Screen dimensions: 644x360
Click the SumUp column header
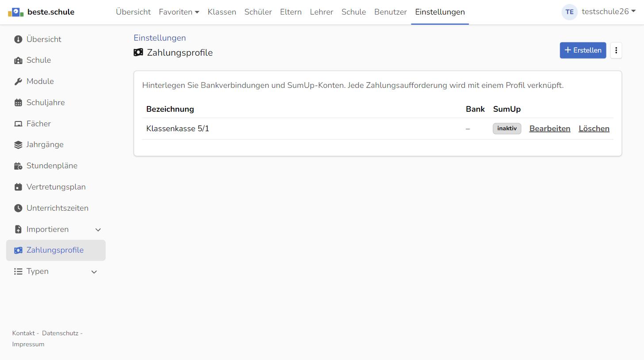(507, 109)
